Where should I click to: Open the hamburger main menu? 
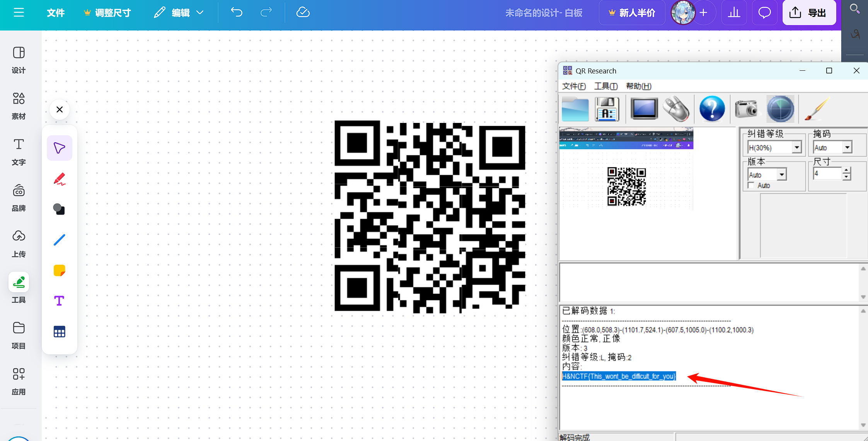[19, 13]
